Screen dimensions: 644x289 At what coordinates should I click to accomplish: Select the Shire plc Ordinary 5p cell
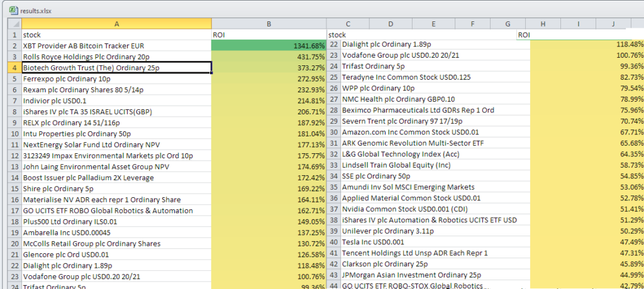(116, 189)
